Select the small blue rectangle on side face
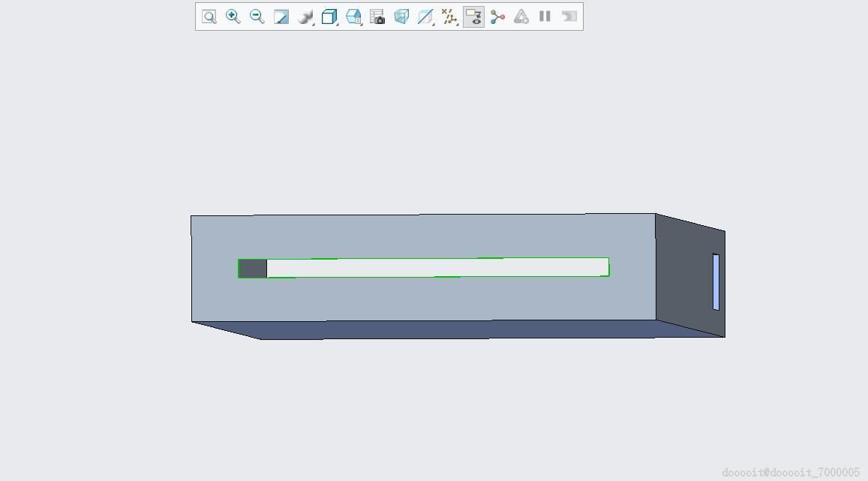 716,281
